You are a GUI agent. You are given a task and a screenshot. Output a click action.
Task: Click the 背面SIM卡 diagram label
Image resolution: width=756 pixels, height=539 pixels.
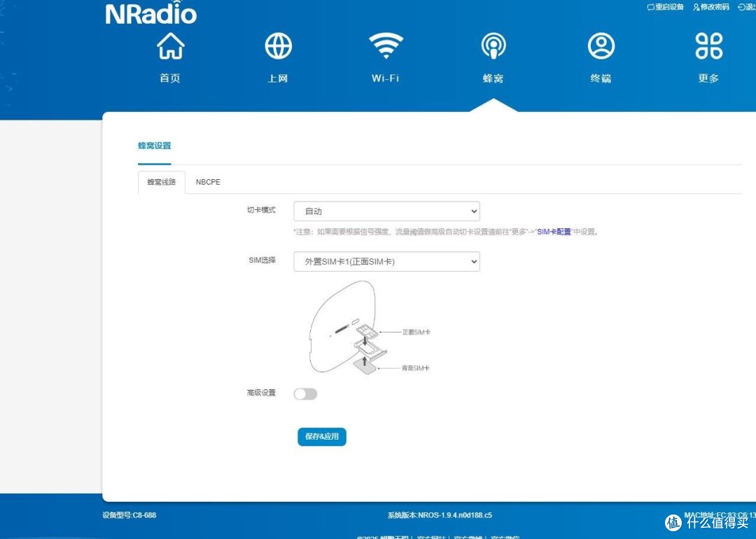point(415,368)
